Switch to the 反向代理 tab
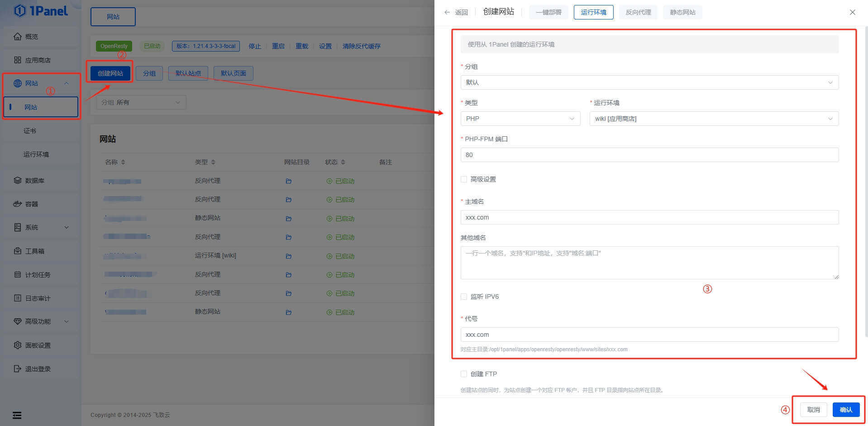Viewport: 868px width, 426px height. [x=638, y=12]
